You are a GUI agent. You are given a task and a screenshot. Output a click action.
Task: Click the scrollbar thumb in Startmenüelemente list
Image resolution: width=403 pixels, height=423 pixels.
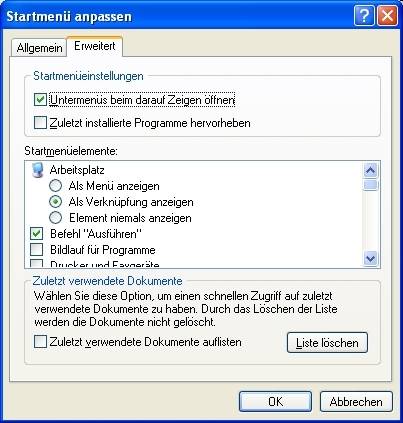pyautogui.click(x=371, y=185)
